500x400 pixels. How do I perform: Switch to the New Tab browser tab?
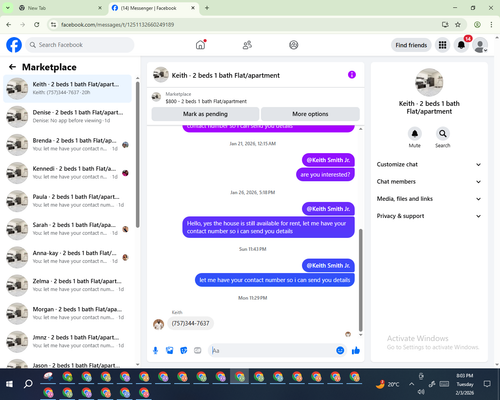pyautogui.click(x=60, y=8)
